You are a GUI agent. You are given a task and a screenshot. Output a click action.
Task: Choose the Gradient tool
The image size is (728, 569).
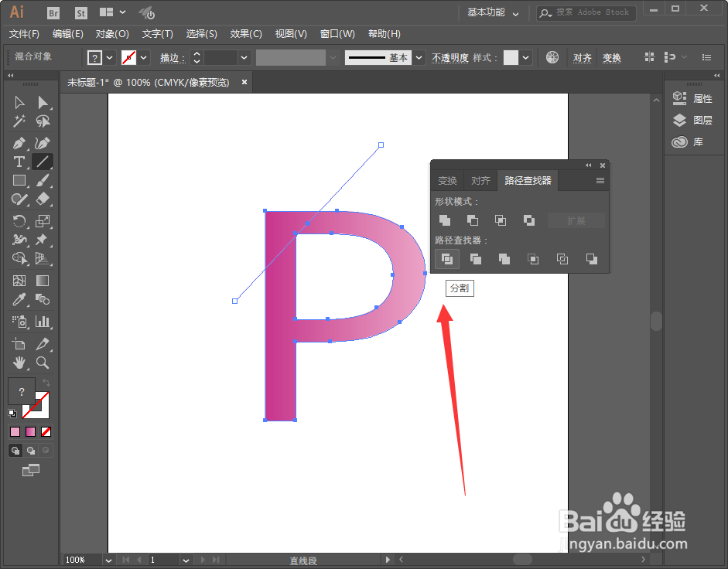(43, 281)
